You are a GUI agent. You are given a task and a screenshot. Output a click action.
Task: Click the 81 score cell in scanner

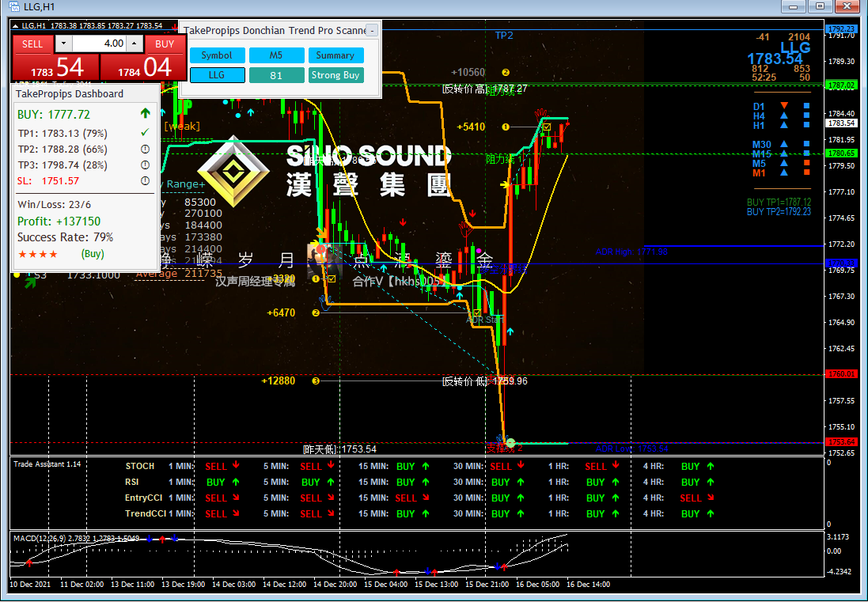tap(276, 75)
